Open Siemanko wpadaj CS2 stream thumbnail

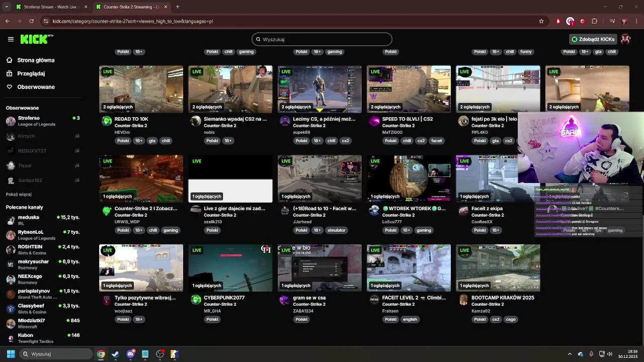230,89
